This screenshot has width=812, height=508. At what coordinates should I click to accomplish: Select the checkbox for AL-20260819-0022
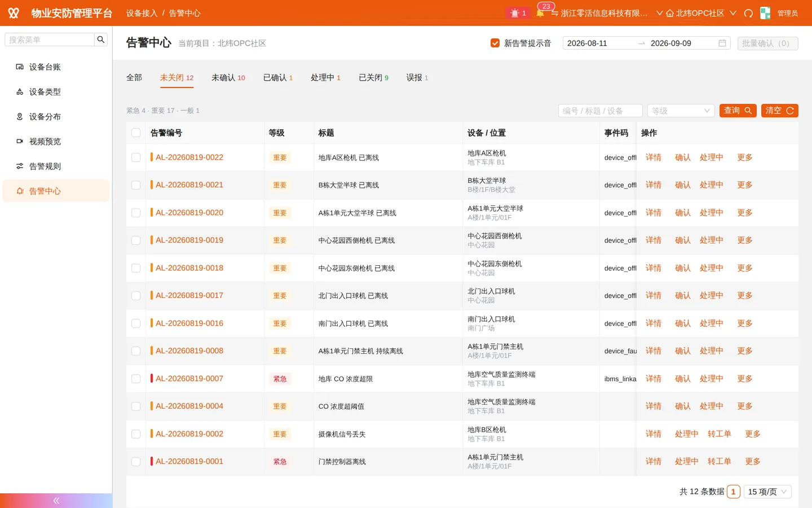tap(136, 157)
